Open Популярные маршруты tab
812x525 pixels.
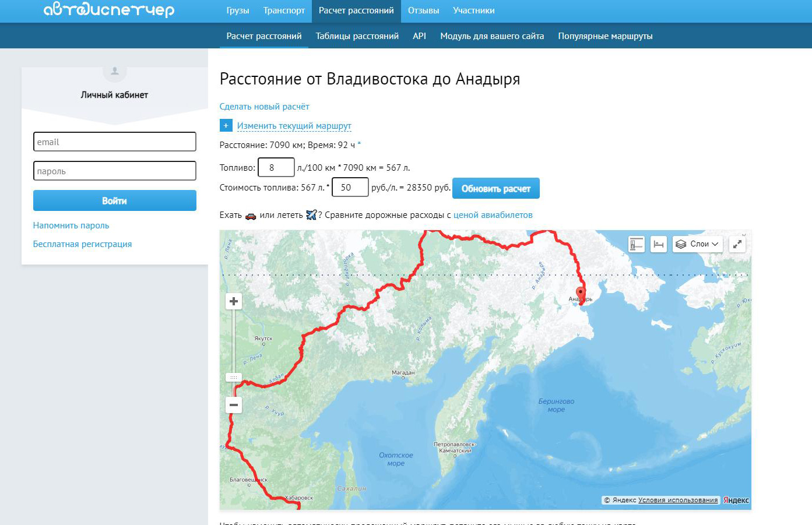tap(605, 36)
